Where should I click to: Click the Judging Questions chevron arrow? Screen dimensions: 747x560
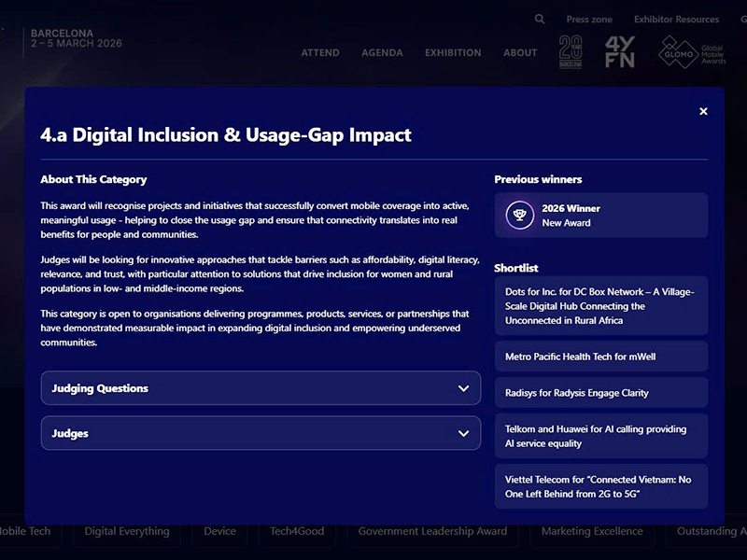tap(463, 388)
